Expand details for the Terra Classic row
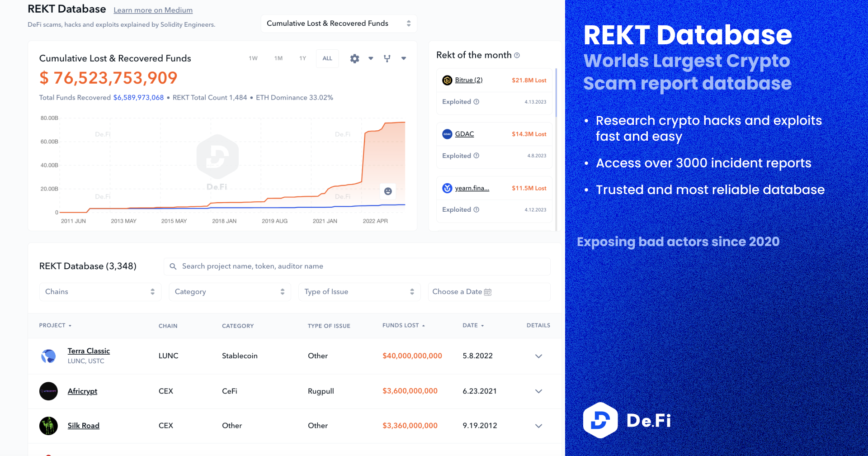868x456 pixels. (538, 356)
